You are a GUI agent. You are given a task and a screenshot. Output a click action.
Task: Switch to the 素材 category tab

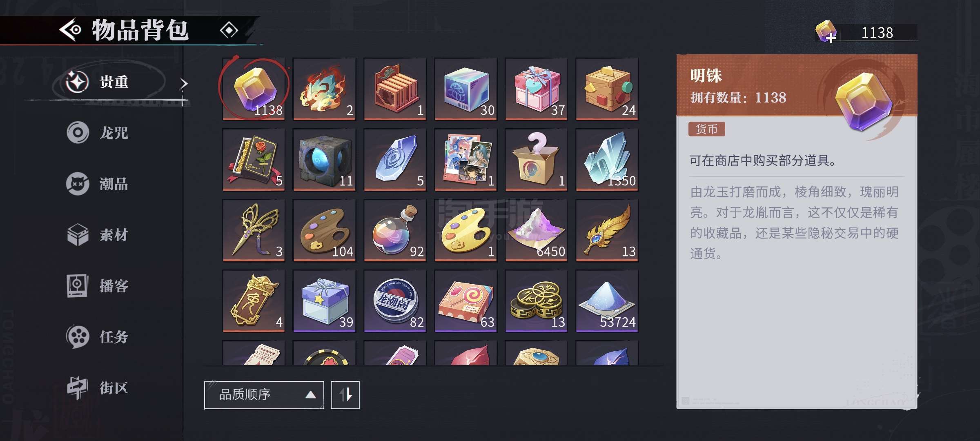(98, 235)
